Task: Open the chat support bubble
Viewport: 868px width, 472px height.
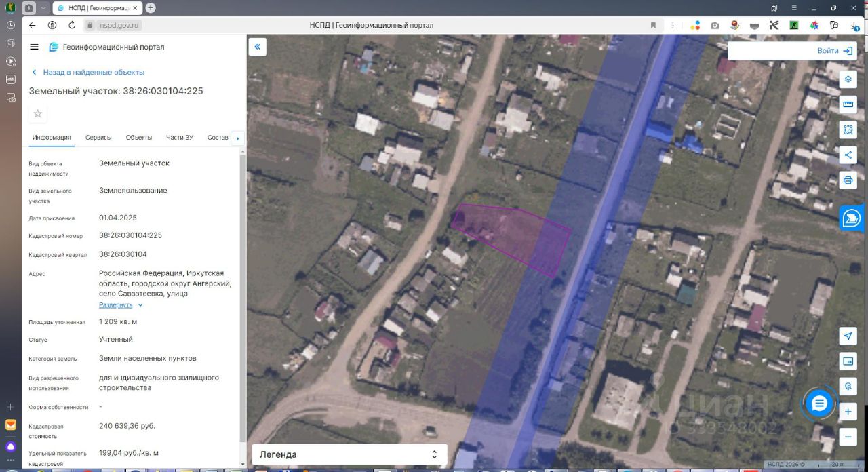Action: click(x=819, y=404)
